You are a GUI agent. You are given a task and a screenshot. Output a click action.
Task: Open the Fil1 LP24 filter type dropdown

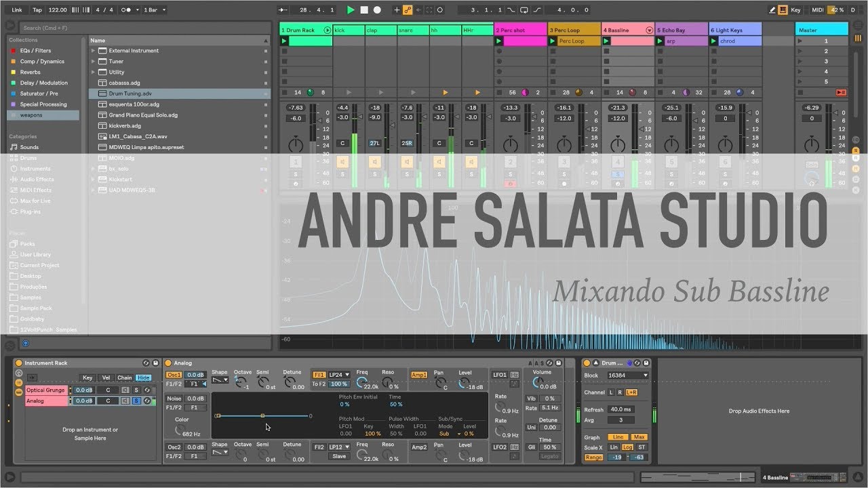point(340,375)
